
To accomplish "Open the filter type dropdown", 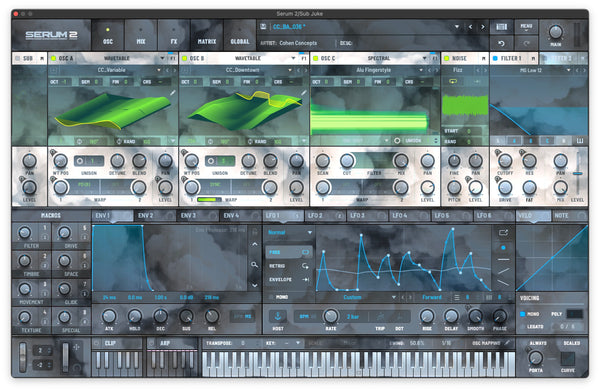I will [x=569, y=70].
